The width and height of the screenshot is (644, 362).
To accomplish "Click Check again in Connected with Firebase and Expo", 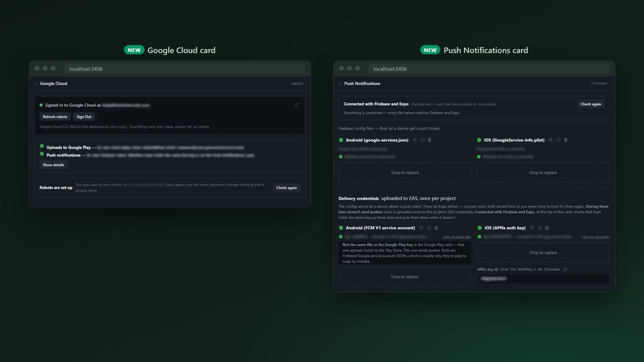I will [x=591, y=104].
